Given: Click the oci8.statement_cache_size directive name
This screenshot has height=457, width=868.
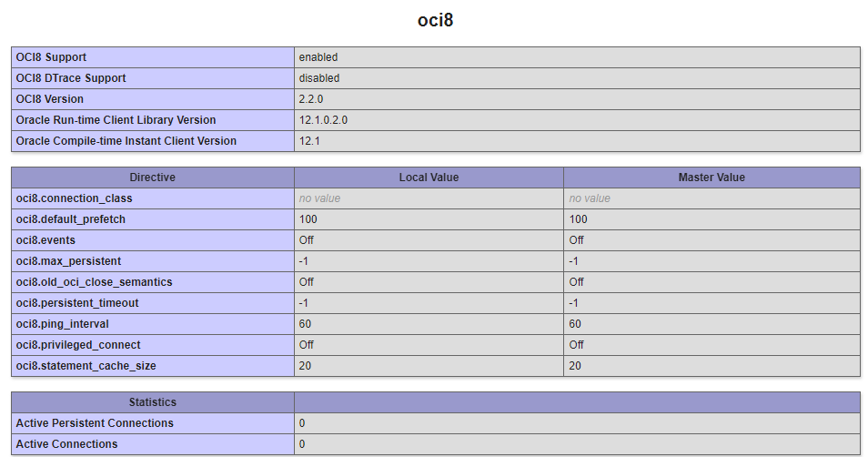Looking at the screenshot, I should (x=86, y=366).
